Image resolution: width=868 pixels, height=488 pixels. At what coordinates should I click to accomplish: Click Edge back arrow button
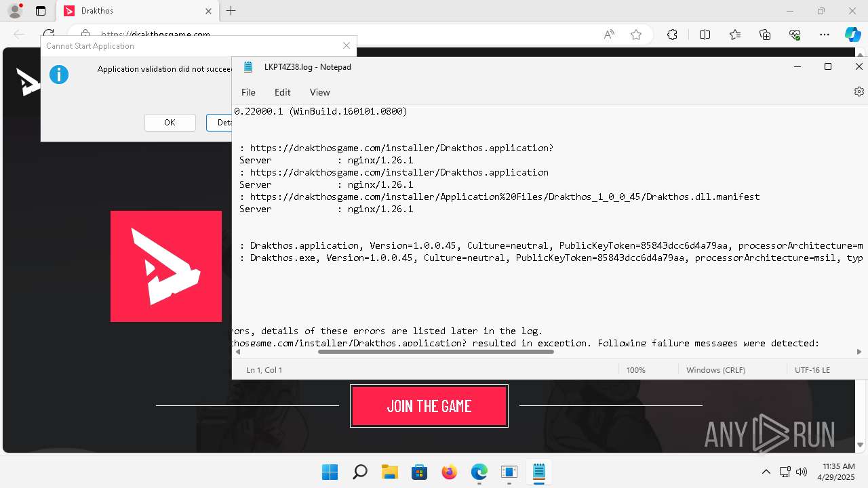[x=19, y=34]
